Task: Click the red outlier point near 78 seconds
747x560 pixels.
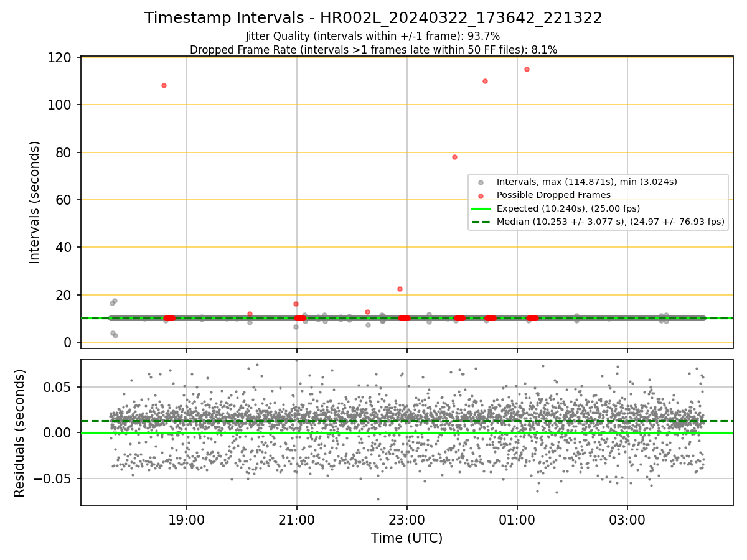Action: (x=454, y=157)
